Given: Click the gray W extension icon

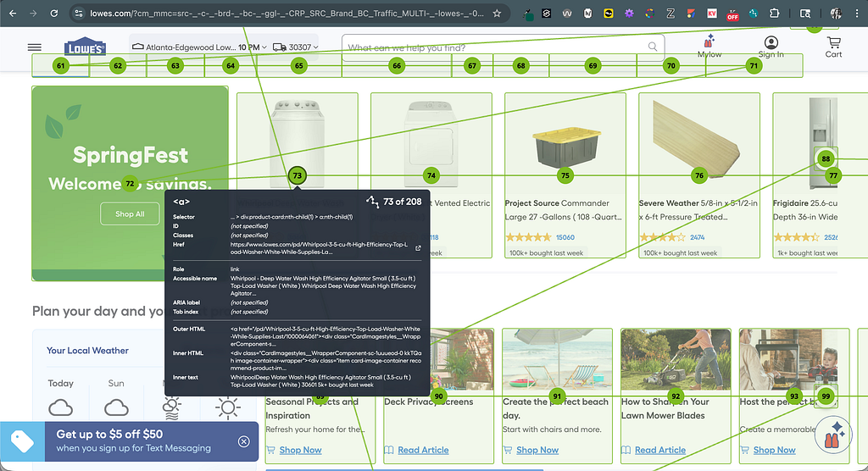Looking at the screenshot, I should (567, 14).
